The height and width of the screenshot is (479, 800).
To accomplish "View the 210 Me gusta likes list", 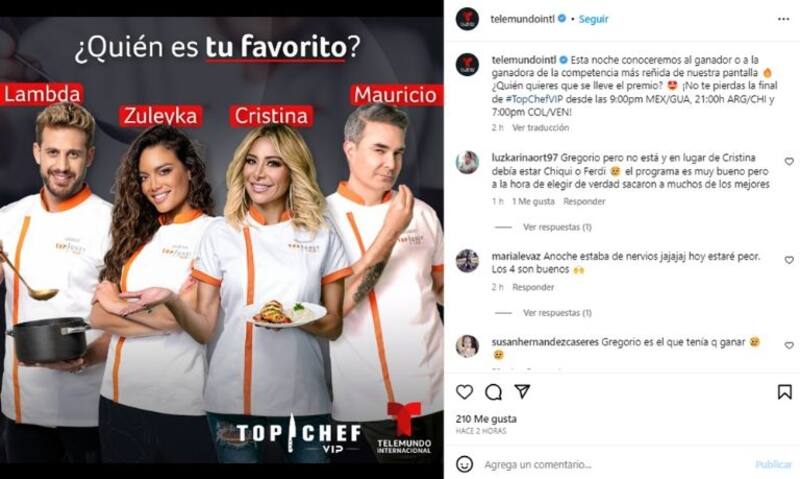I will [x=486, y=419].
